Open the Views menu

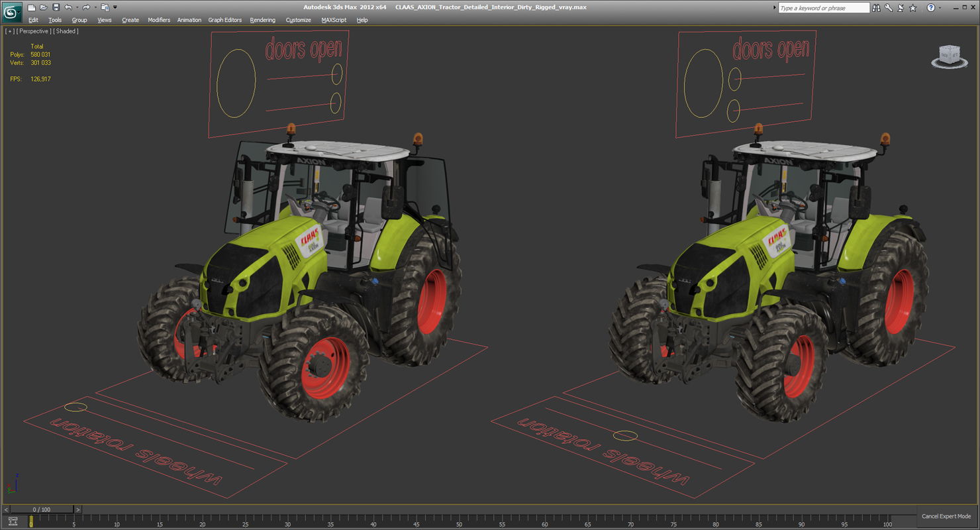click(x=105, y=20)
